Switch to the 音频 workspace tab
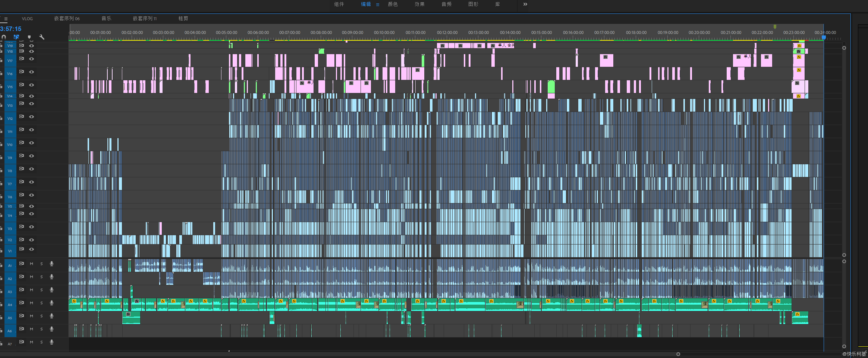Screen dimensions: 868x358 tap(446, 4)
